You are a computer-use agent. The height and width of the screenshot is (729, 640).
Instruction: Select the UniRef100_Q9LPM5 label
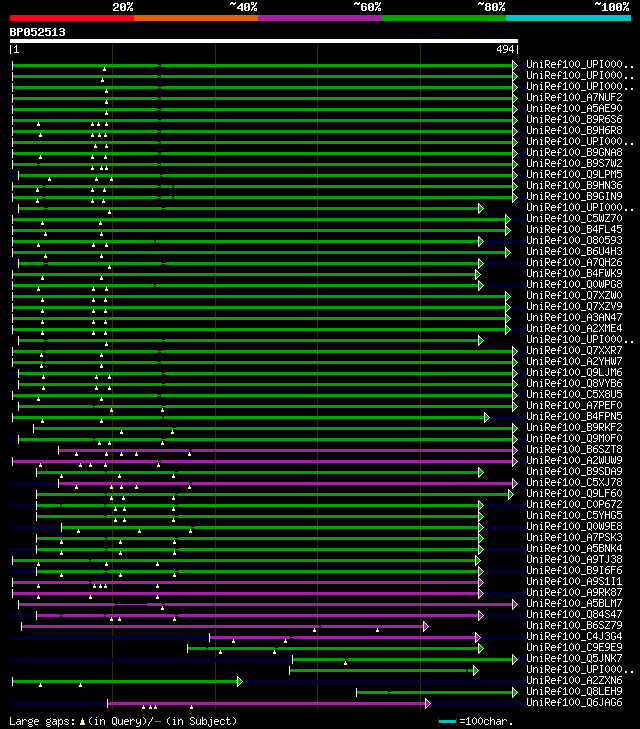[x=574, y=174]
